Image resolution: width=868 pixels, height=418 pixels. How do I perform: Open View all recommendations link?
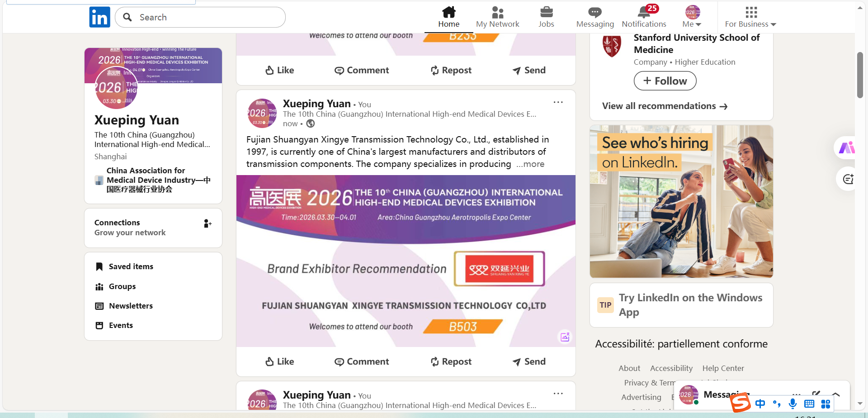(665, 106)
